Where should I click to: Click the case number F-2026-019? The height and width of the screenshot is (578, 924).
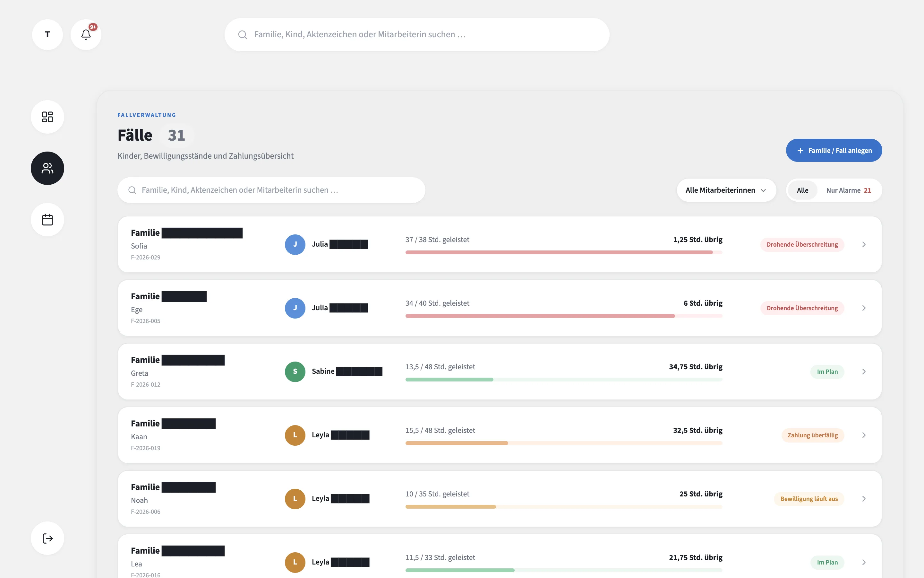coord(145,448)
